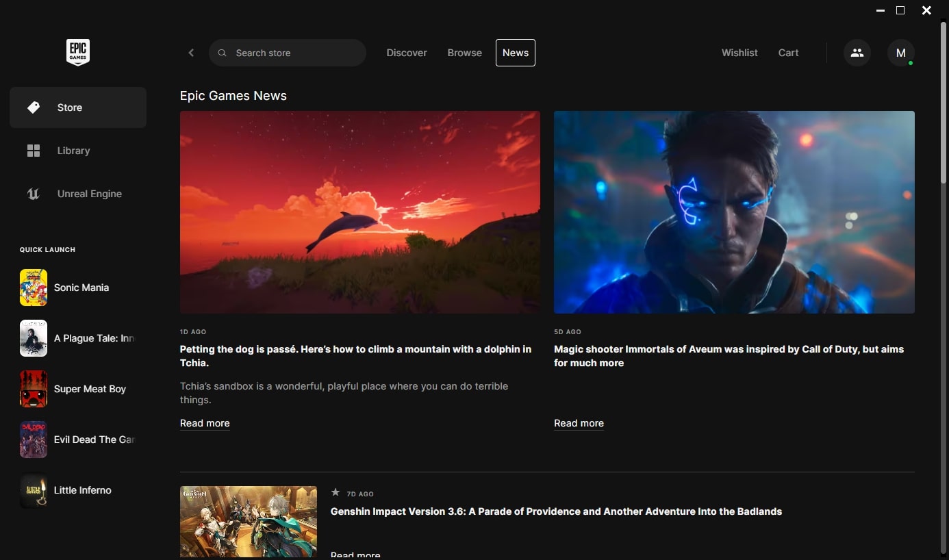This screenshot has width=949, height=560.
Task: Click the vertical scrollbar thumb
Action: tap(944, 103)
